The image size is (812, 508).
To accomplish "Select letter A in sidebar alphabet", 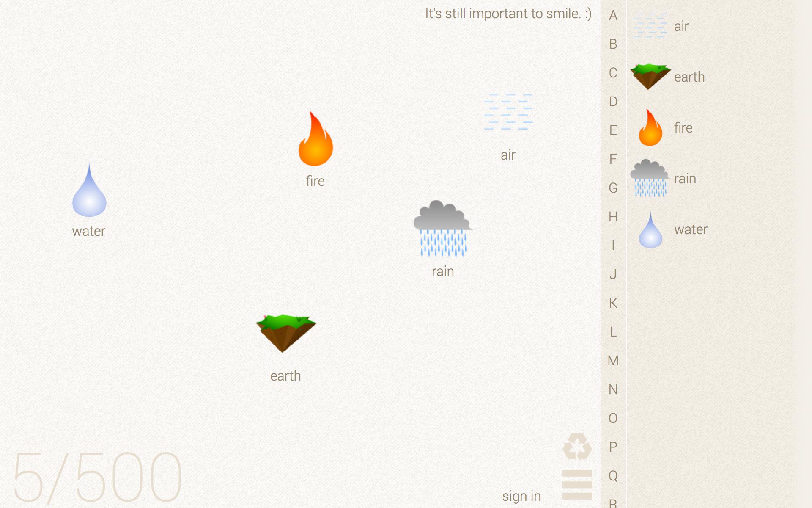I will point(613,15).
